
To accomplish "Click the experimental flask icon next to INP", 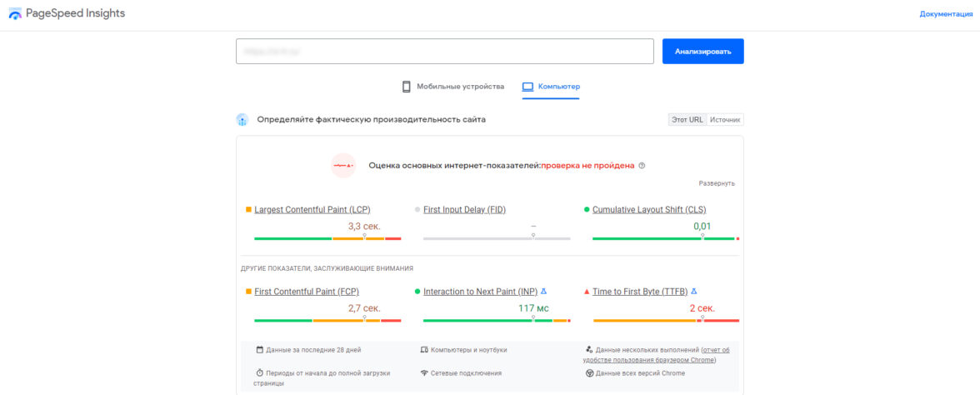I will click(544, 292).
